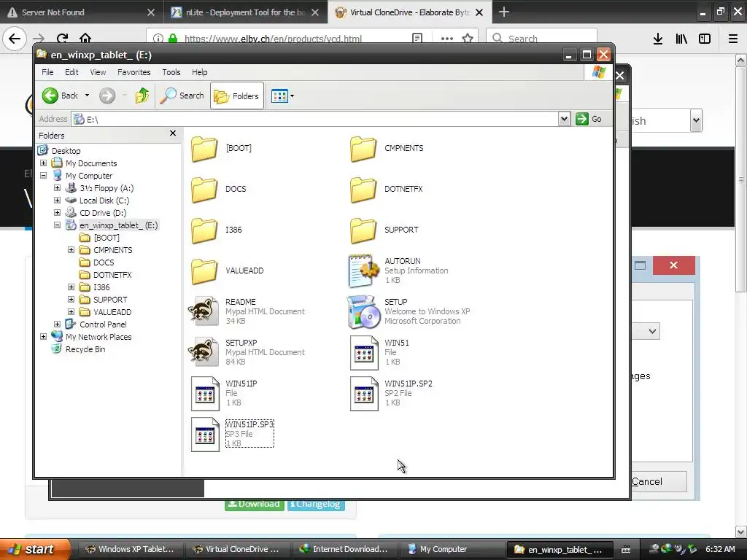This screenshot has height=560, width=747.
Task: Open the View menu
Action: (x=98, y=72)
